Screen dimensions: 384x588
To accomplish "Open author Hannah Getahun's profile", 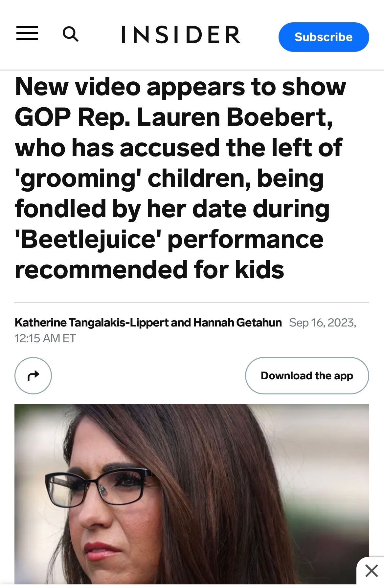I will 237,323.
